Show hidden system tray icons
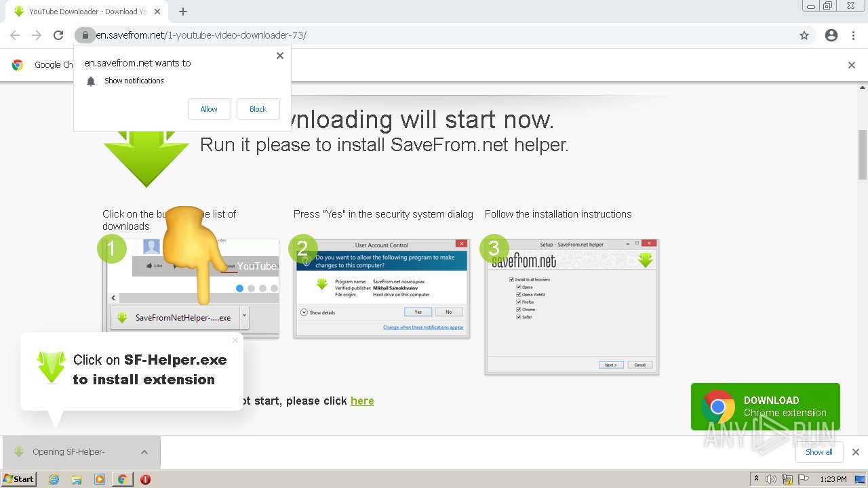The image size is (868, 488). coord(756,479)
